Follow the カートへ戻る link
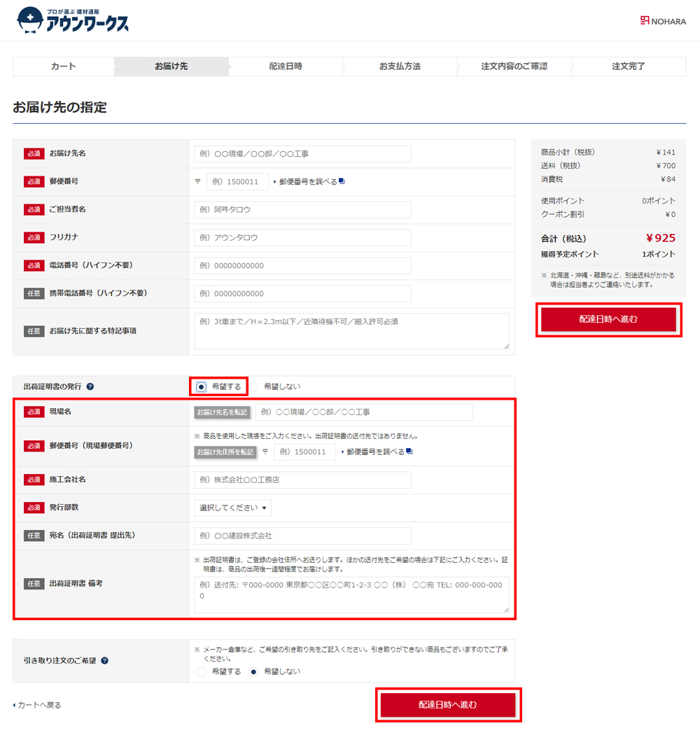This screenshot has width=700, height=742. 37,705
